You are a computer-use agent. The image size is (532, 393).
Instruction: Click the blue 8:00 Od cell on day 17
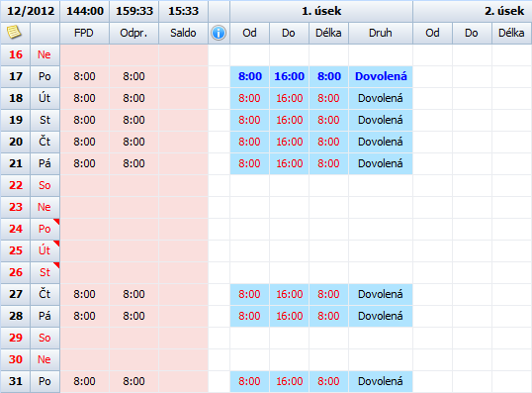pyautogui.click(x=250, y=76)
